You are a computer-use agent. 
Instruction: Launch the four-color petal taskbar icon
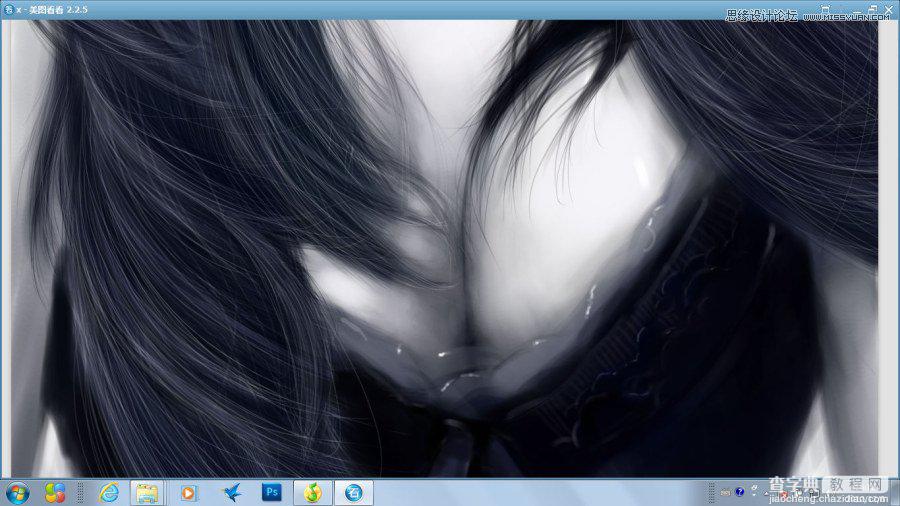pyautogui.click(x=55, y=493)
